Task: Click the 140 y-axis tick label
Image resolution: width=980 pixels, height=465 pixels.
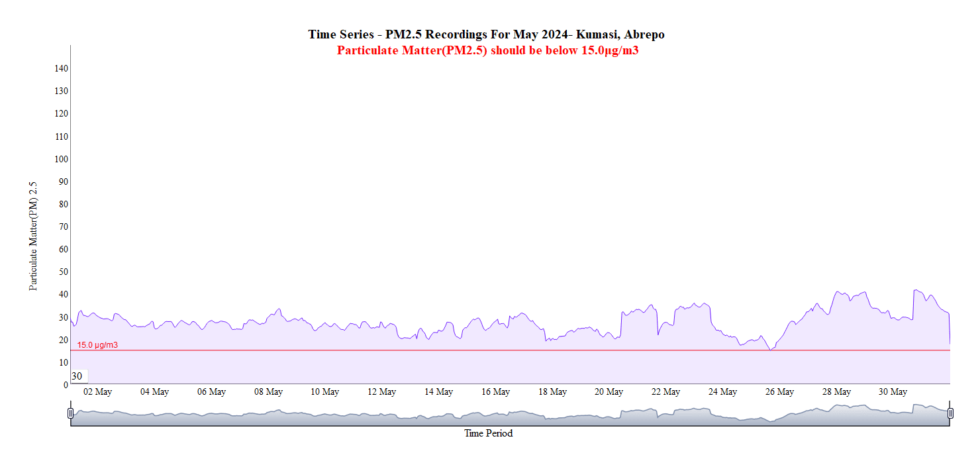Action: 62,68
